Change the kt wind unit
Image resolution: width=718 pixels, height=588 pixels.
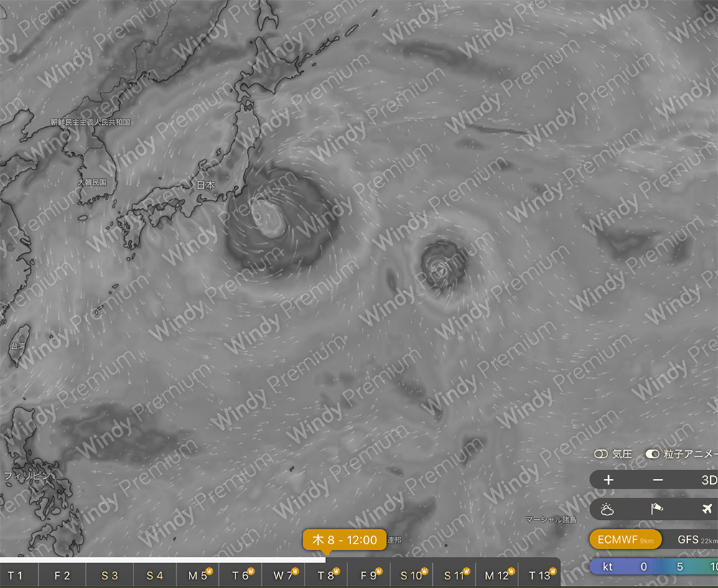click(607, 567)
